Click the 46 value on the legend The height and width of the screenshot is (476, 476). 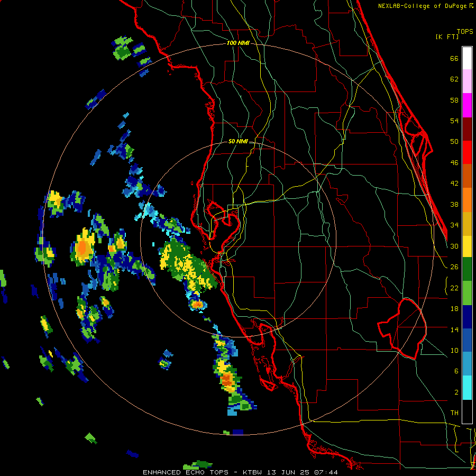tap(454, 163)
